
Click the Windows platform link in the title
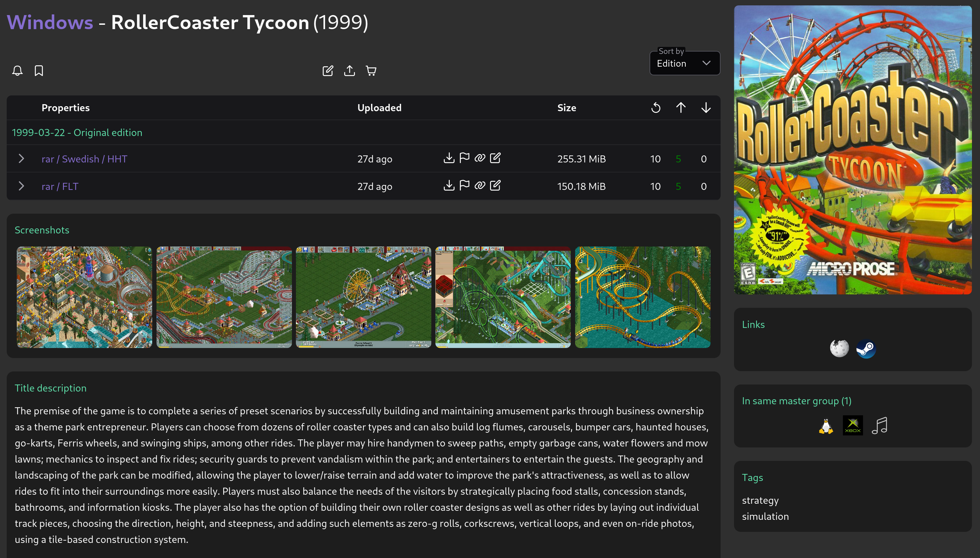pos(50,22)
